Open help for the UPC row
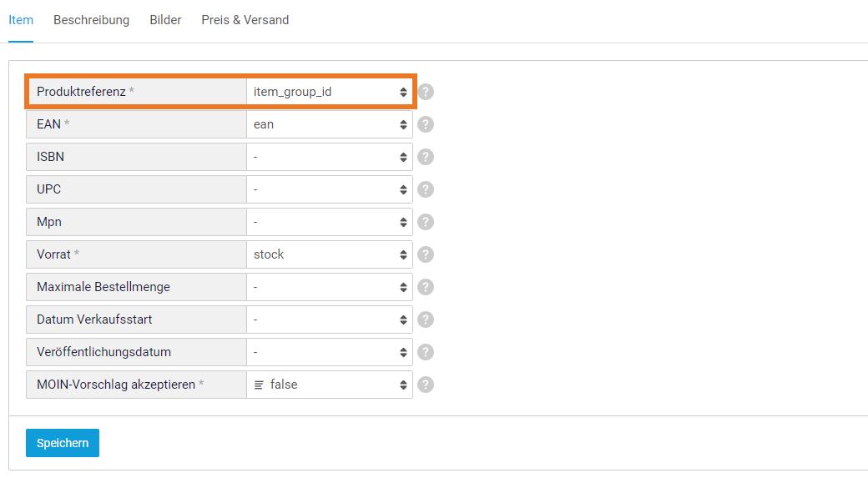868x478 pixels. tap(425, 189)
